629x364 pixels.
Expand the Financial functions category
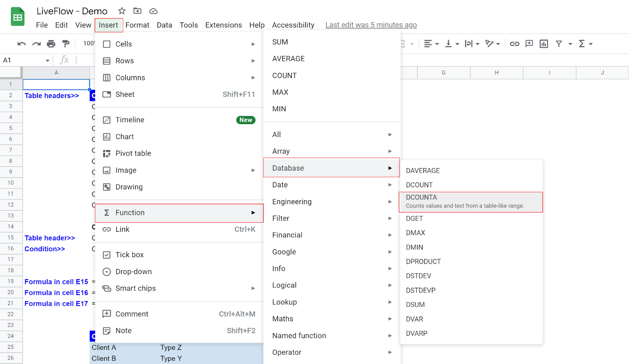coord(332,235)
